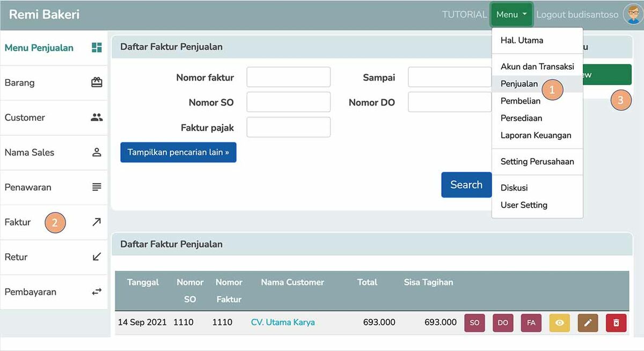Open the green Menu dropdown
The width and height of the screenshot is (644, 351).
511,14
